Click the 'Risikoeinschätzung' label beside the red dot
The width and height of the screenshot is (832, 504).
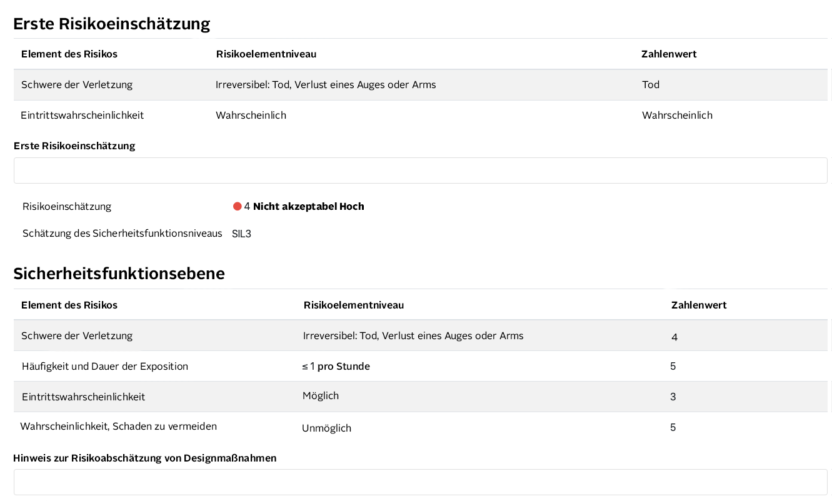click(x=67, y=207)
